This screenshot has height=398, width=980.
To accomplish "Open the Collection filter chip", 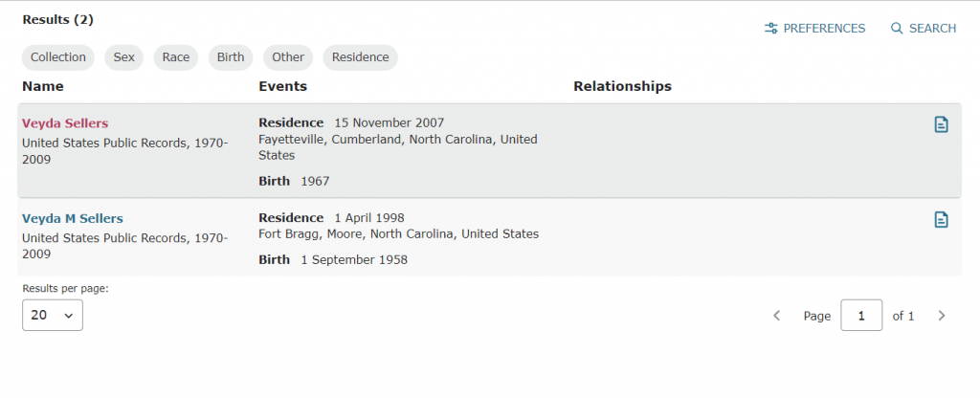I will coord(58,57).
